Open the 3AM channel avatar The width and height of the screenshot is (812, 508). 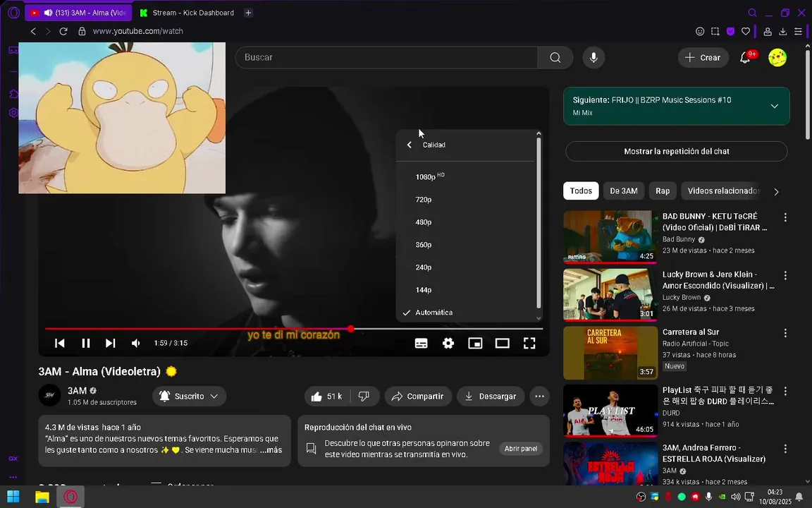50,396
